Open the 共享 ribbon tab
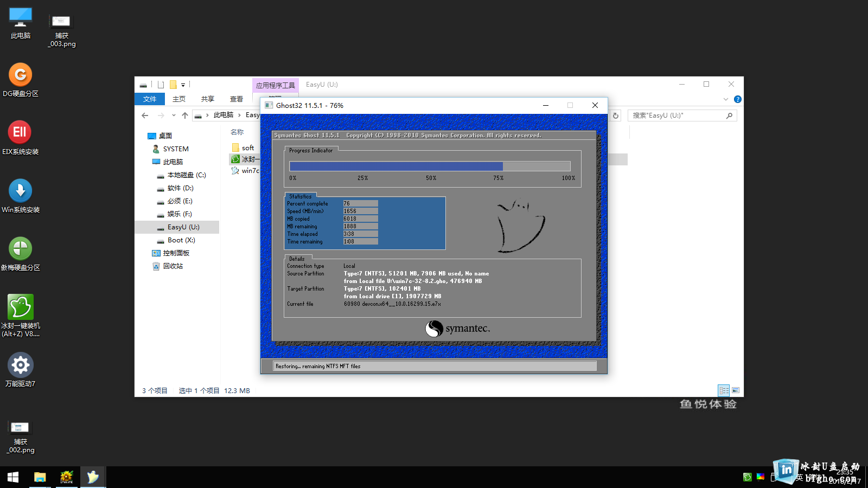 click(x=208, y=99)
